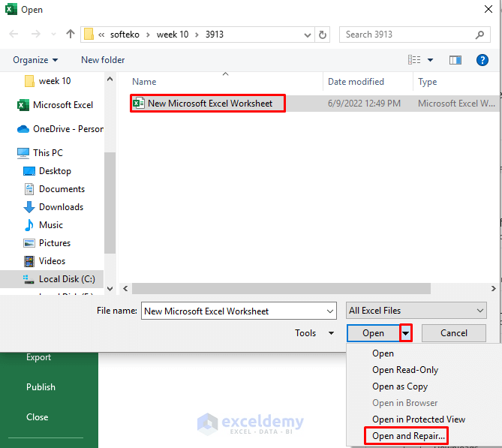Open Desktop in navigation pane
502x448 pixels.
[47, 171]
